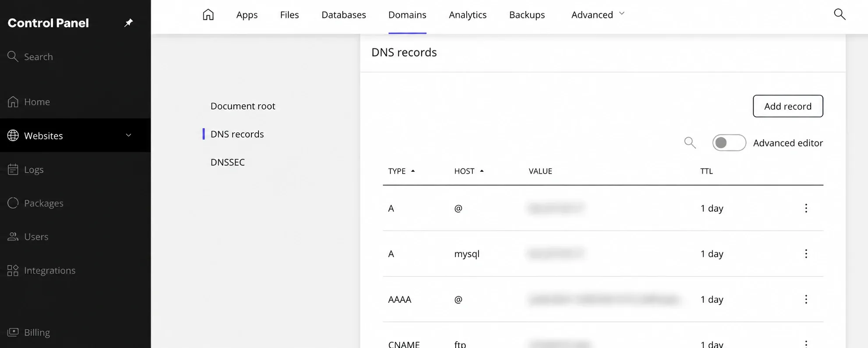This screenshot has width=868, height=348.
Task: Open Packages from the sidebar
Action: [x=43, y=203]
